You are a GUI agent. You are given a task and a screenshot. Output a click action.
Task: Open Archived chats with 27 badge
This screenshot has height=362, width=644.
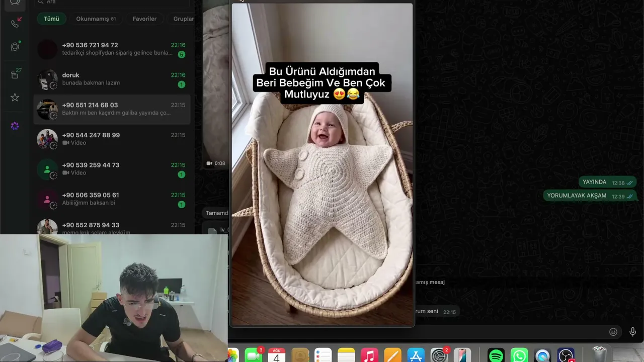click(x=15, y=74)
